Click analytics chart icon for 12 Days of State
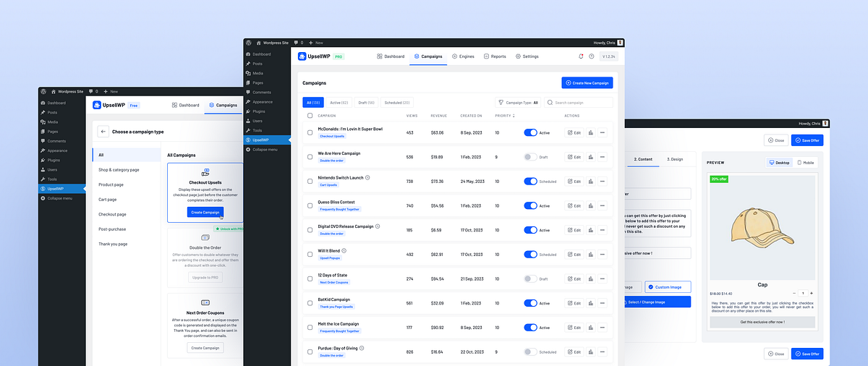Screen dimensions: 868x366 [591, 278]
